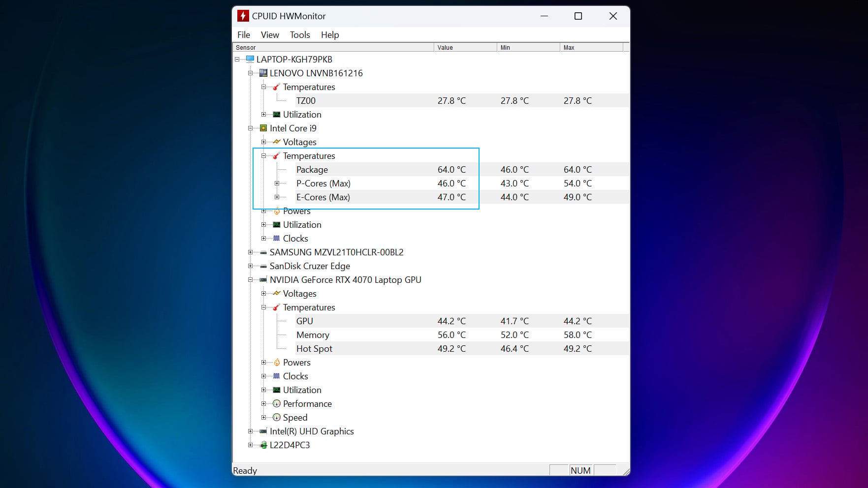Viewport: 868px width, 488px height.
Task: Click the resize grip in status bar corner
Action: (x=626, y=471)
